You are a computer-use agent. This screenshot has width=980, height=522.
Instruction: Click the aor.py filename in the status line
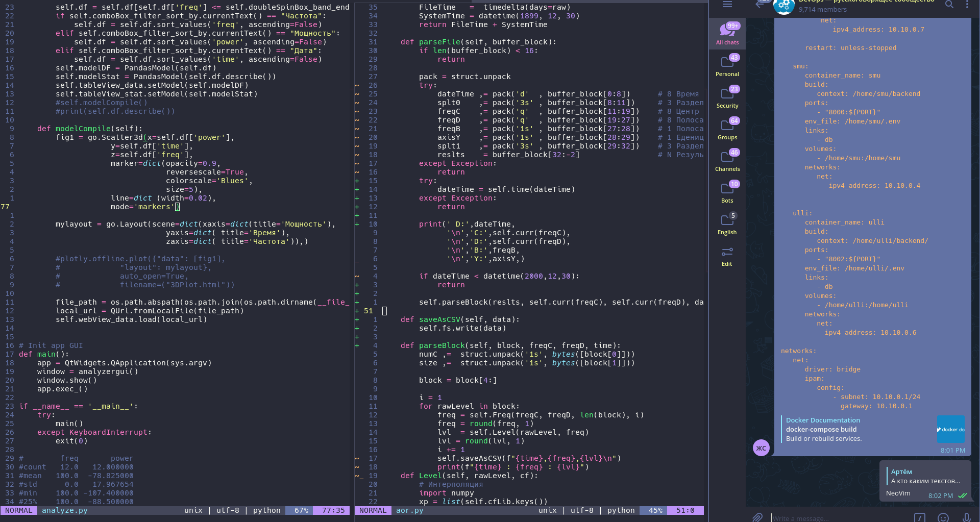click(x=409, y=510)
